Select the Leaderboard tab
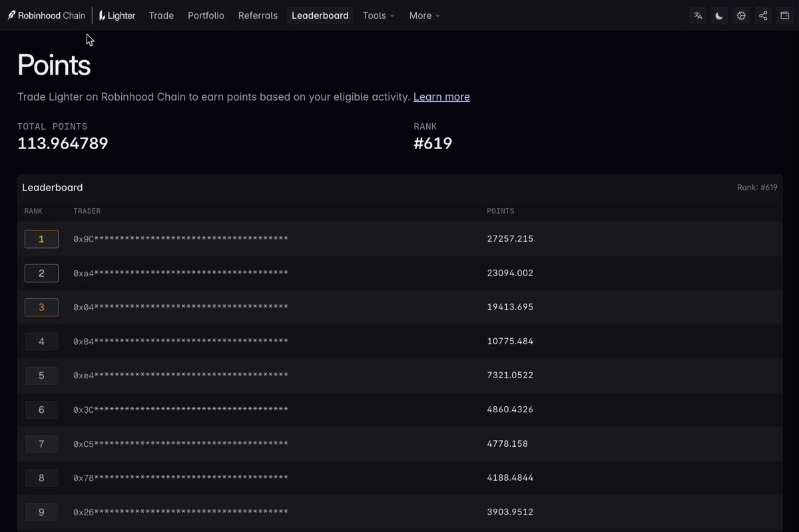799x532 pixels. click(x=320, y=15)
